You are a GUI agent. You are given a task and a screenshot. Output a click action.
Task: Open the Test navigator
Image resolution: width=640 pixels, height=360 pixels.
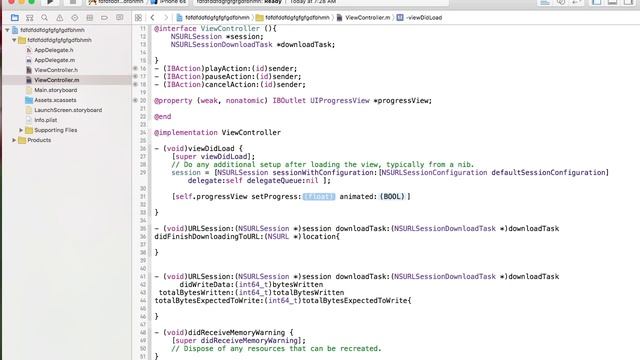coord(75,18)
